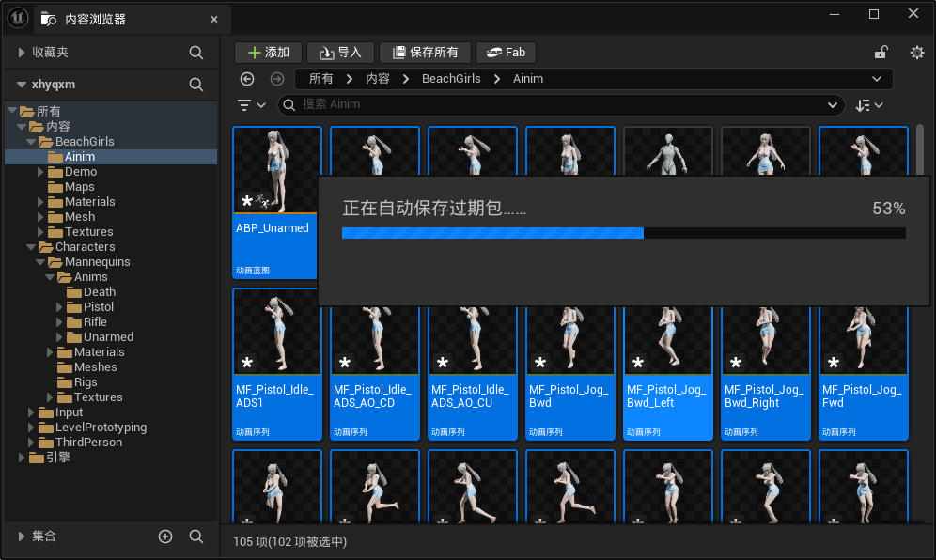
Task: Expand the Pistol folder arrow
Action: point(59,307)
